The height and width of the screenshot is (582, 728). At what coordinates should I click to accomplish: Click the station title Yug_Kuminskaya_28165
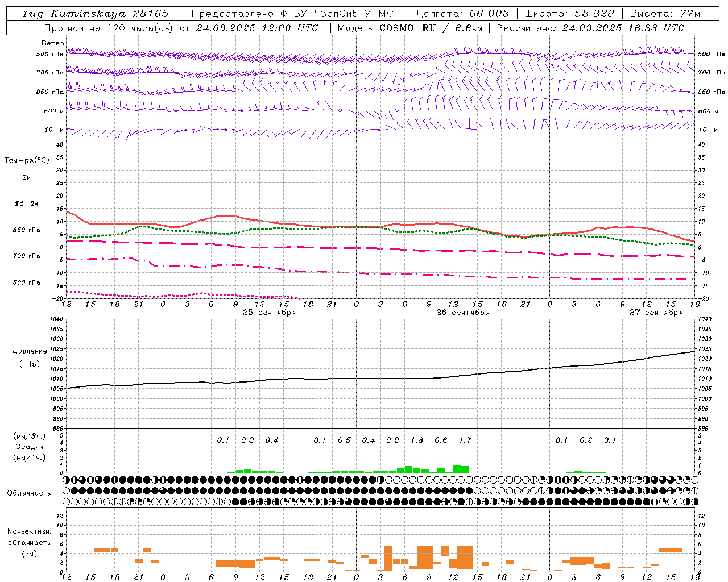tap(96, 14)
